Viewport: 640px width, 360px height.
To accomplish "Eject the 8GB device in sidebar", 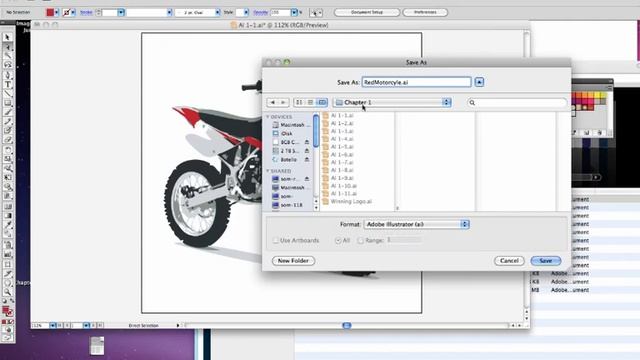I will [x=307, y=142].
